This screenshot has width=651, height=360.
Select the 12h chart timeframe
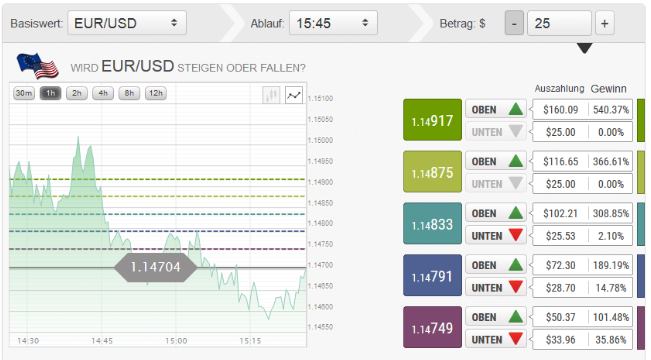click(156, 93)
